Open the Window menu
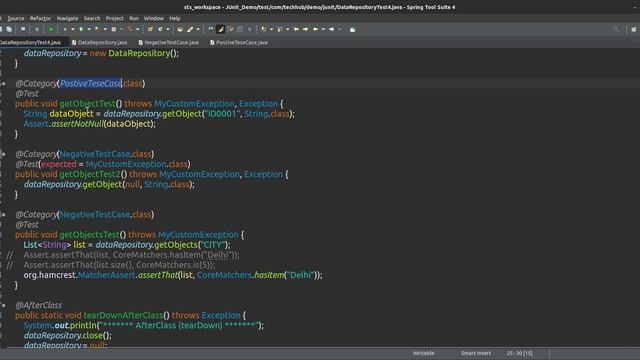The width and height of the screenshot is (640, 360). point(153,18)
